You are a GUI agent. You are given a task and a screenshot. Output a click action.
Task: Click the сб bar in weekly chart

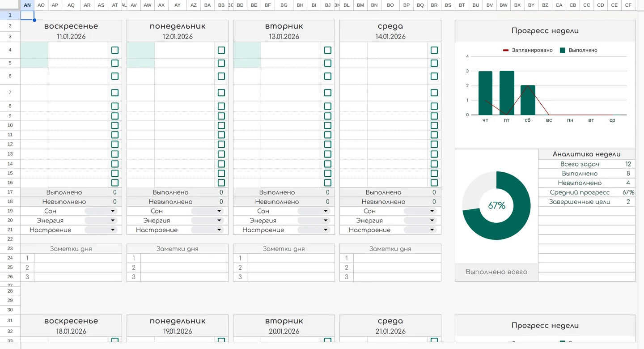(x=528, y=100)
